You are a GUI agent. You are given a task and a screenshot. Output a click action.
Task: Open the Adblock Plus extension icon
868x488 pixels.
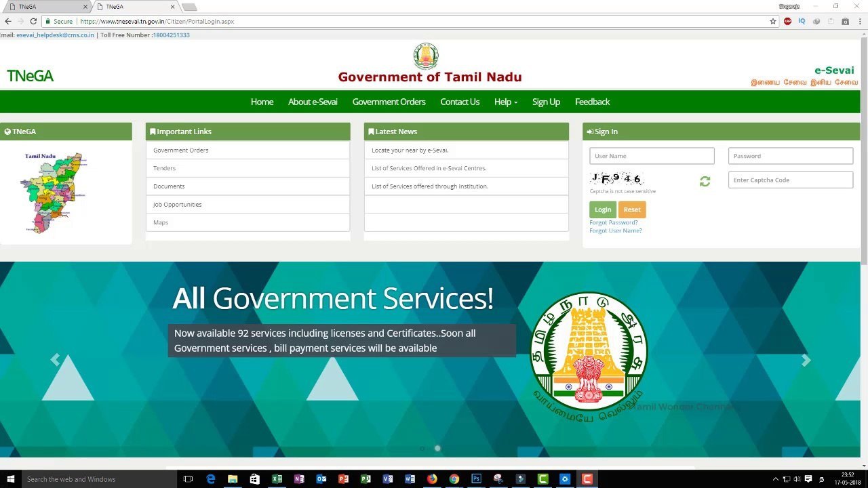(x=787, y=21)
